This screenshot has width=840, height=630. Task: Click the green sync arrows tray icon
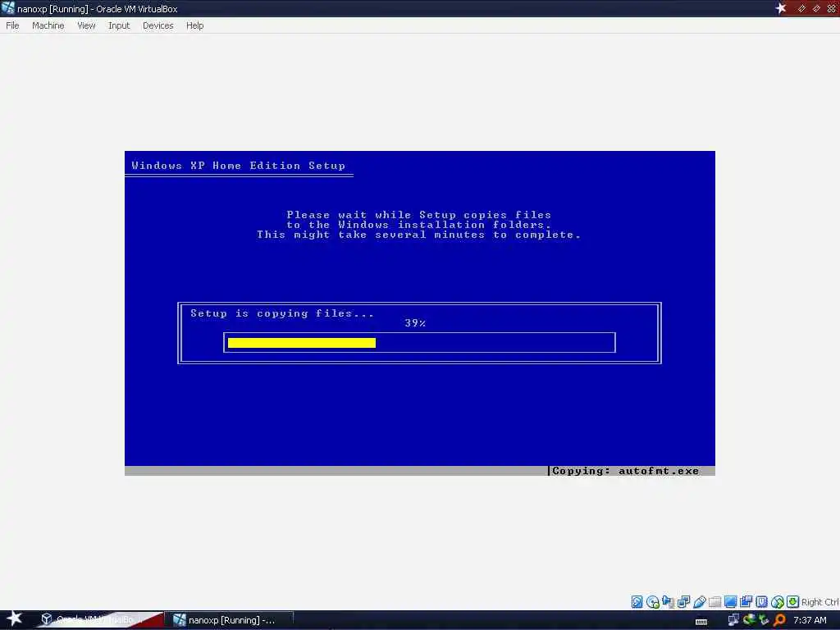pos(749,620)
